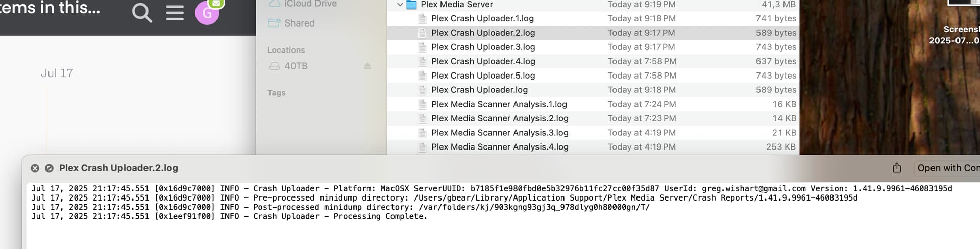Select Plex Media Scanner Analysis.2.log

click(x=499, y=118)
